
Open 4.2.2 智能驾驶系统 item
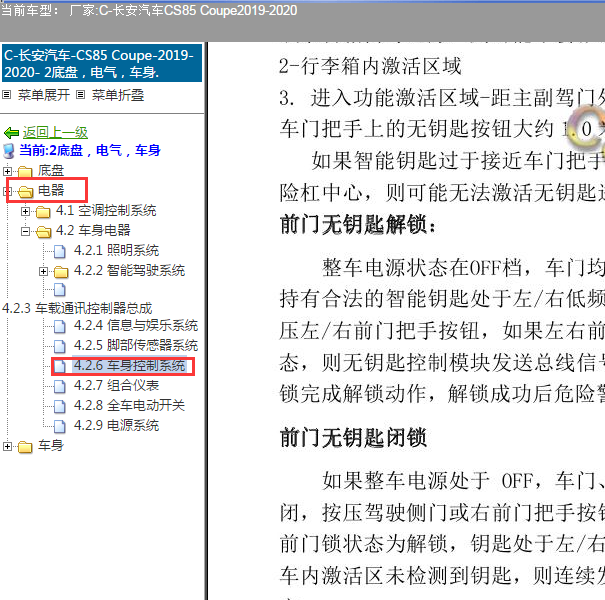129,270
